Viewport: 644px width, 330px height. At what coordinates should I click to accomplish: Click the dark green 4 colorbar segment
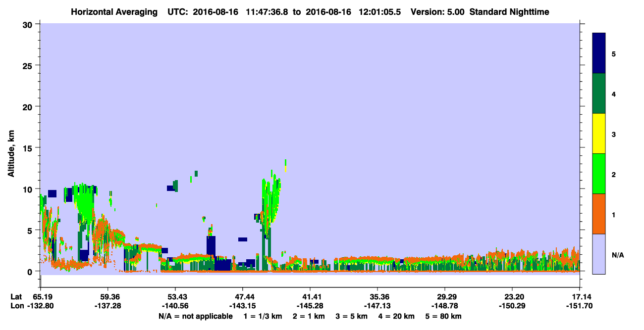point(599,94)
